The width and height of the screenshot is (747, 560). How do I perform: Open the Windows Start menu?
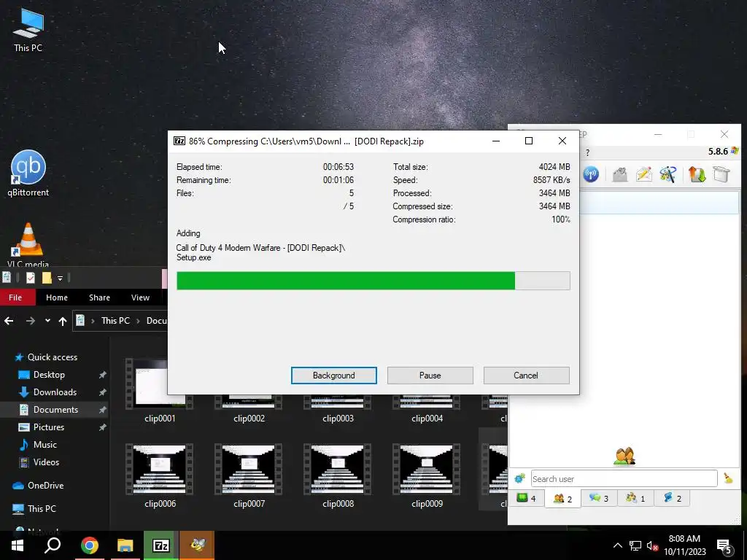[18, 545]
